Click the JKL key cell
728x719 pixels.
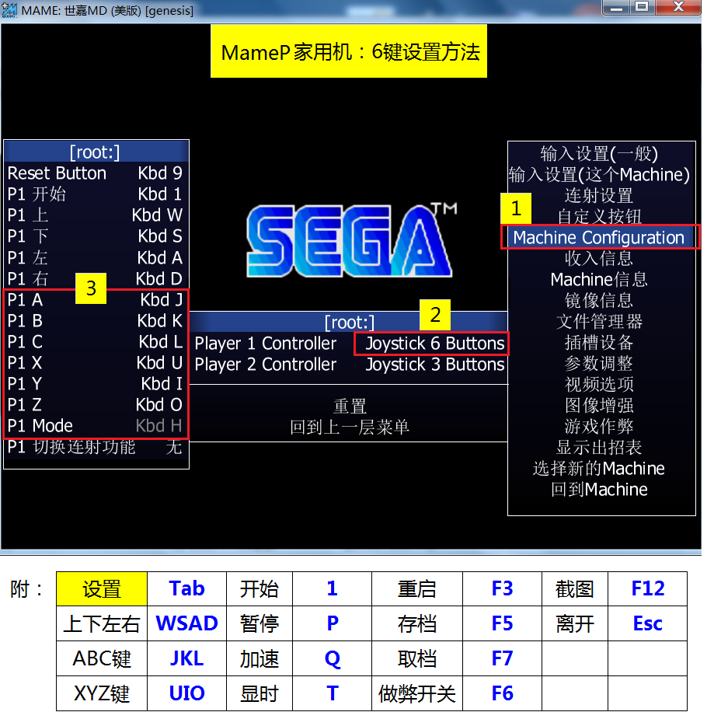point(186,658)
